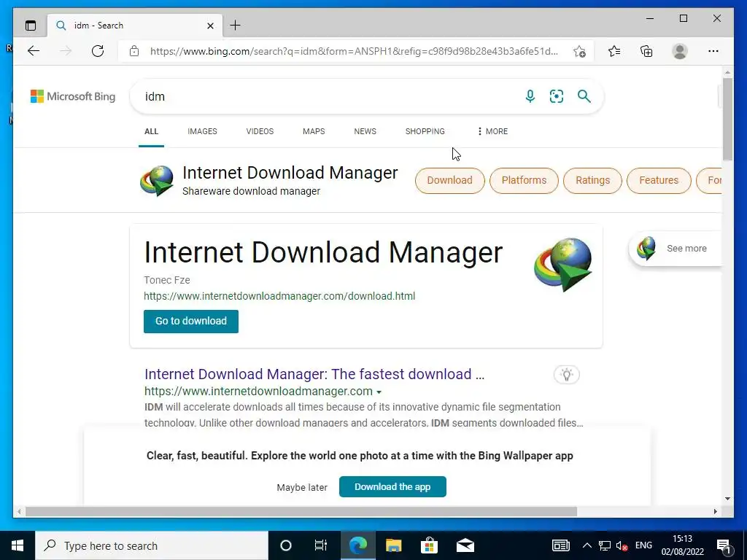Switch to the VIDEOS search tab
Image resolution: width=747 pixels, height=560 pixels.
click(x=260, y=131)
